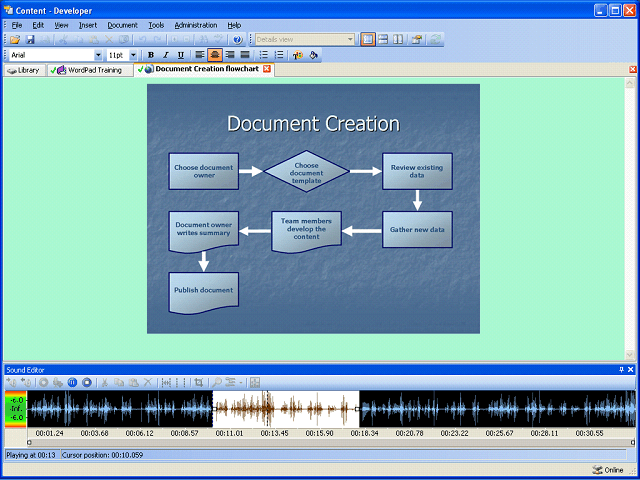The width and height of the screenshot is (640, 480).
Task: Stop playback in the Sound Editor
Action: [x=87, y=382]
